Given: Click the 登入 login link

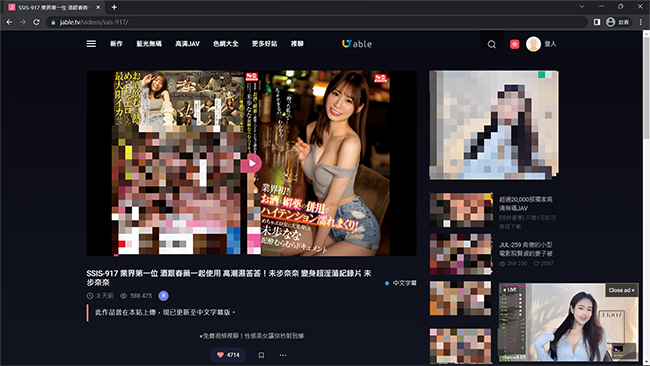Looking at the screenshot, I should tap(550, 44).
